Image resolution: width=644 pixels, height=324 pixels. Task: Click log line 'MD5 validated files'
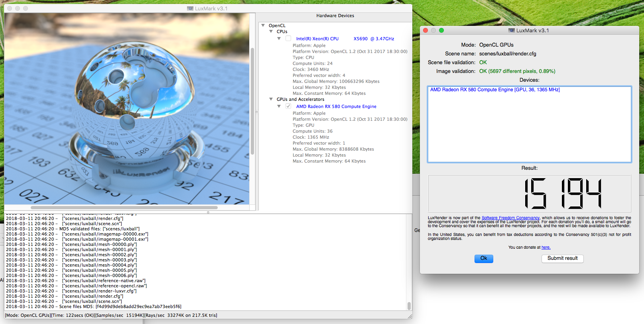pyautogui.click(x=73, y=229)
